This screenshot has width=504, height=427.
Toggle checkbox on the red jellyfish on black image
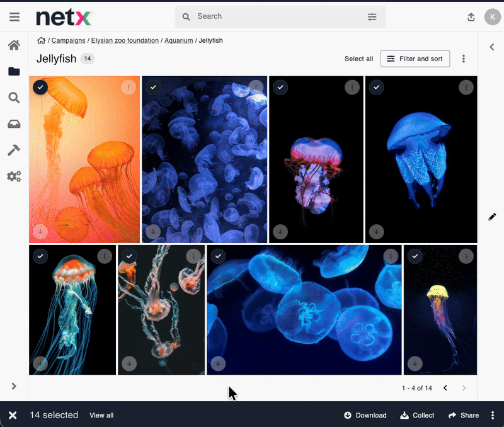coord(280,88)
